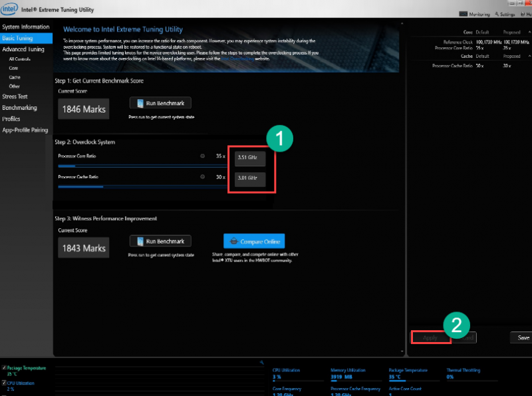Open Profiles in the sidebar

pyautogui.click(x=11, y=119)
